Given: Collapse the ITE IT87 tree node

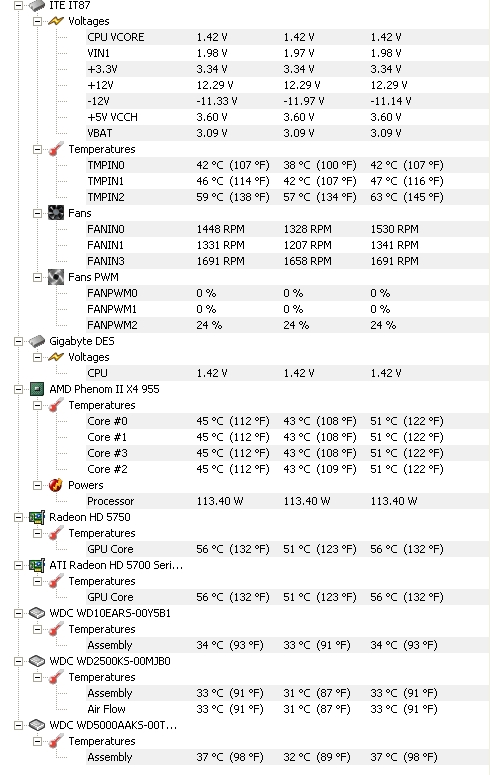Looking at the screenshot, I should (x=18, y=6).
